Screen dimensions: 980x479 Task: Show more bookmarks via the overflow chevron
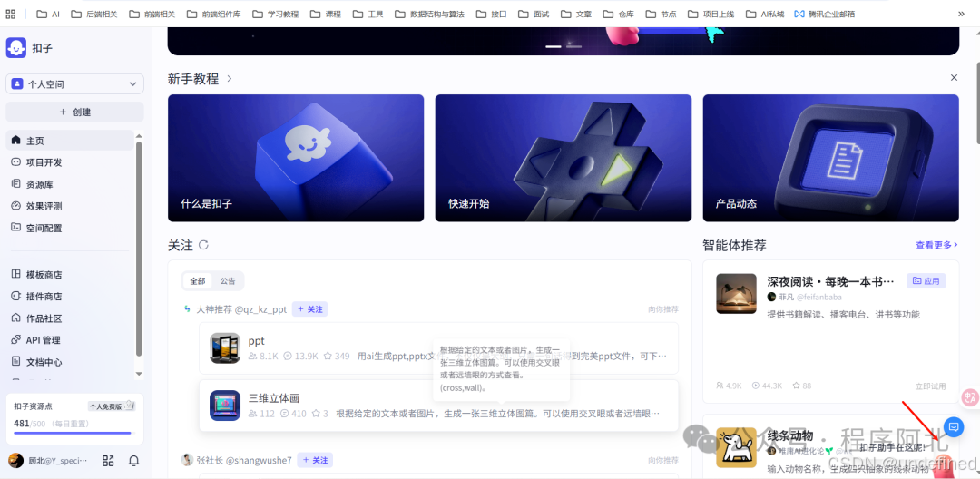coord(961,14)
